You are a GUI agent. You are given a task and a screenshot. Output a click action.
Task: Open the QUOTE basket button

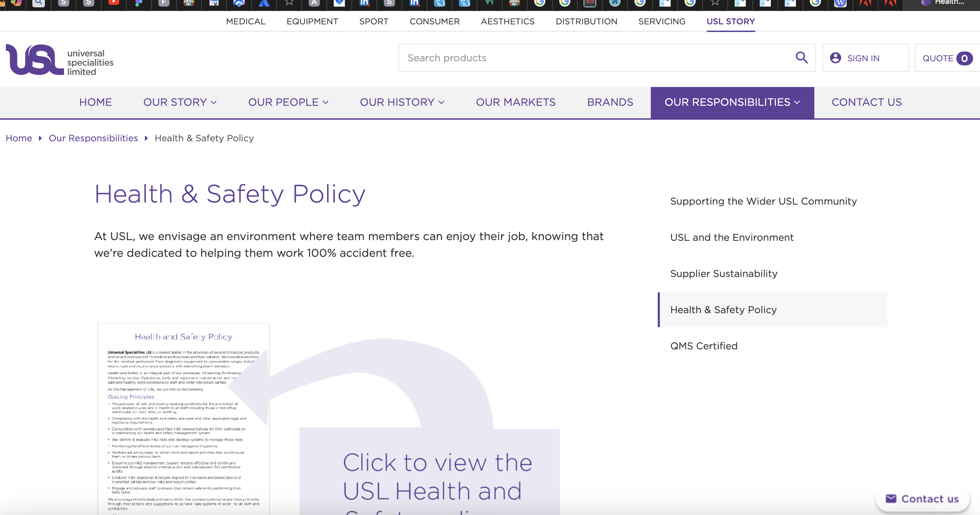(947, 58)
